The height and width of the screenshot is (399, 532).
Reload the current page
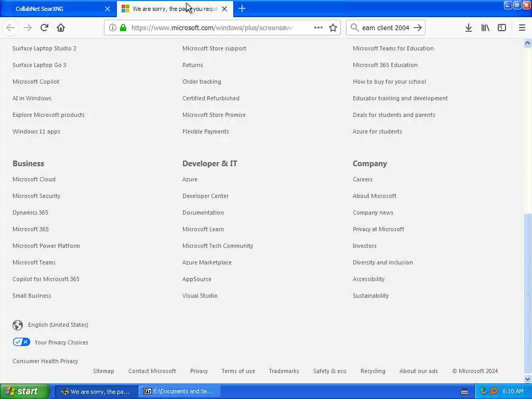(x=44, y=28)
